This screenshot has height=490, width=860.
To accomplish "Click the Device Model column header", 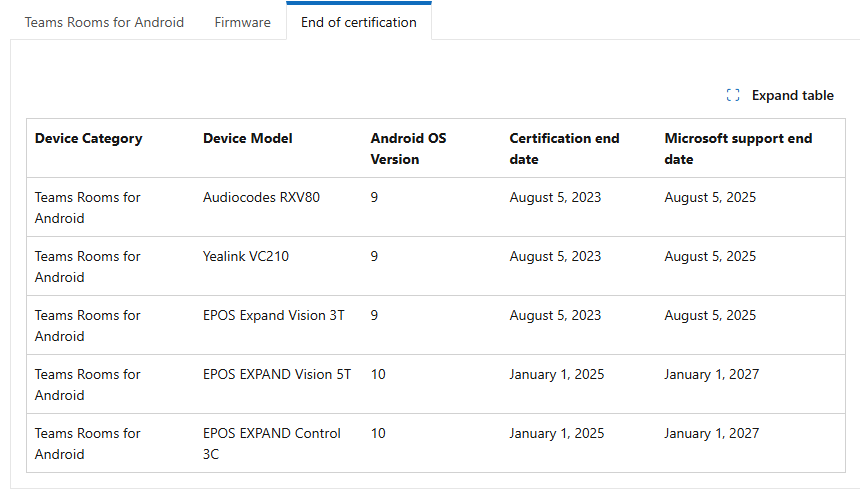I will [x=247, y=138].
